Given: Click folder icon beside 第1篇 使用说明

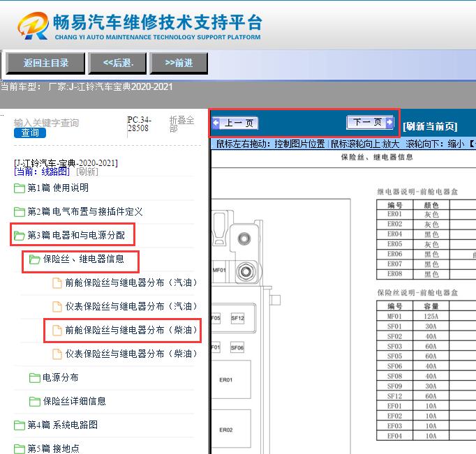Looking at the screenshot, I should point(20,188).
